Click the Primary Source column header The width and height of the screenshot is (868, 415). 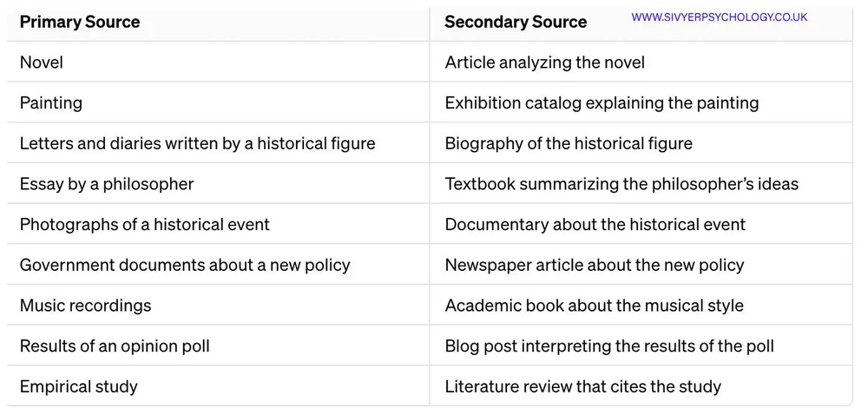80,22
